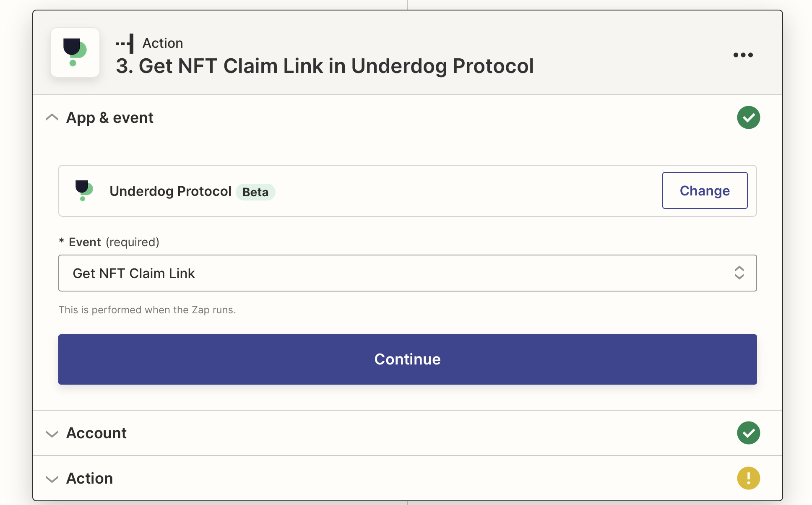The height and width of the screenshot is (505, 812).
Task: Open the Action section header
Action: pos(408,478)
